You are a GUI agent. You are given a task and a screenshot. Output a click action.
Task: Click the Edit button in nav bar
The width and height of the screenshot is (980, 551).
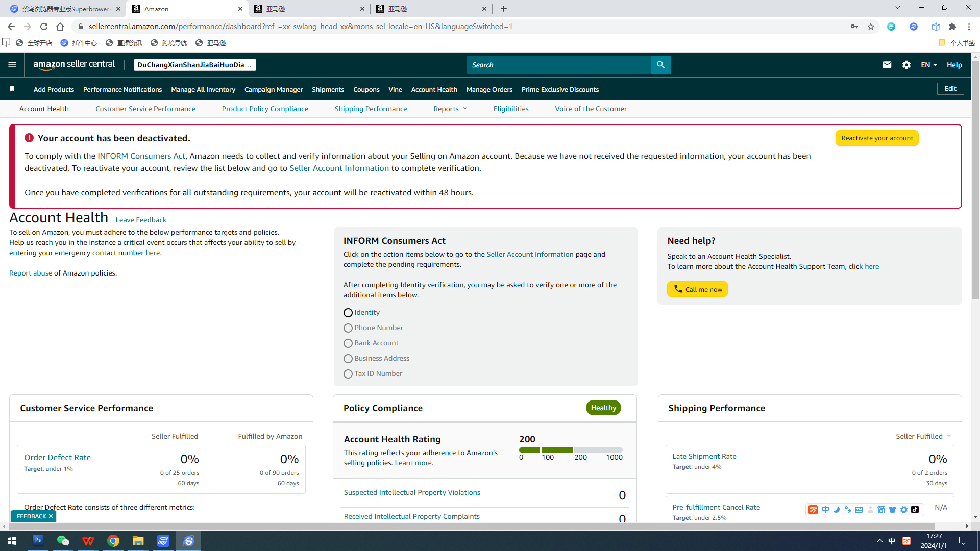tap(950, 89)
